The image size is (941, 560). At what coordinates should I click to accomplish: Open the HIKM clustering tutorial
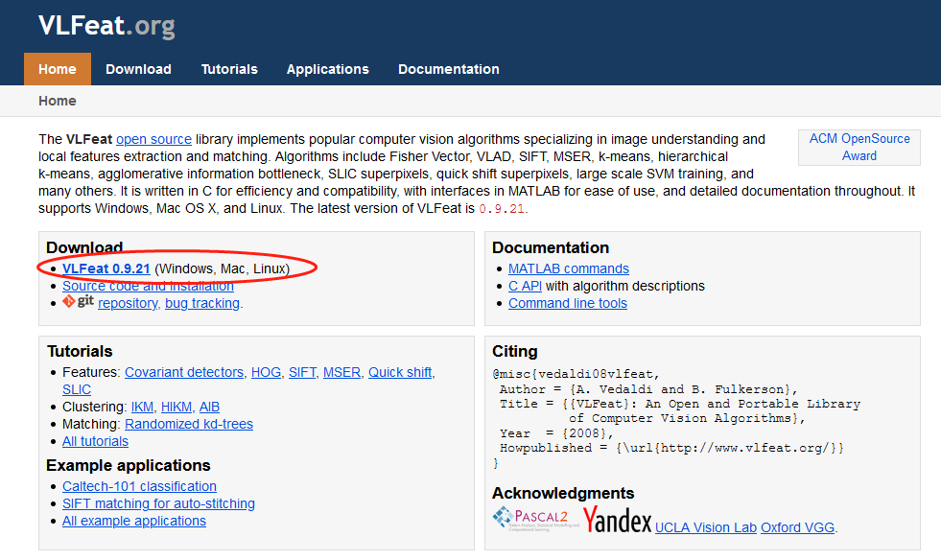(176, 408)
